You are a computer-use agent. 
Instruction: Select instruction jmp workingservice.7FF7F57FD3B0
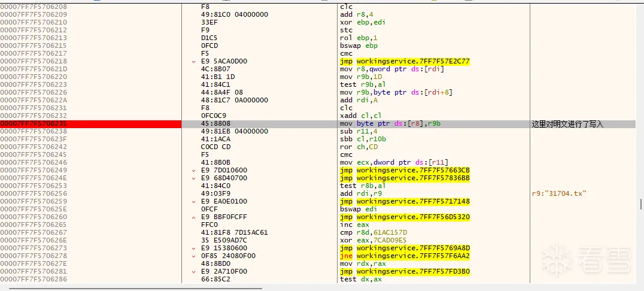(405, 272)
